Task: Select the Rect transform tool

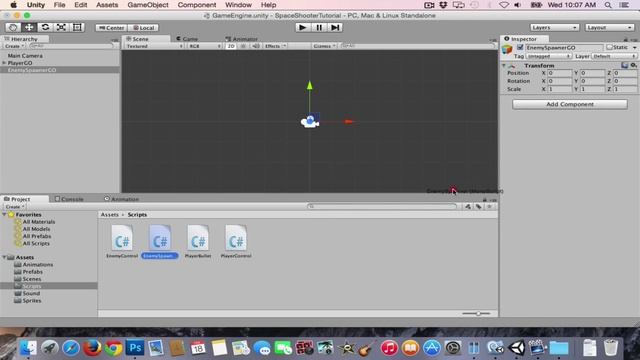Action: (x=77, y=27)
